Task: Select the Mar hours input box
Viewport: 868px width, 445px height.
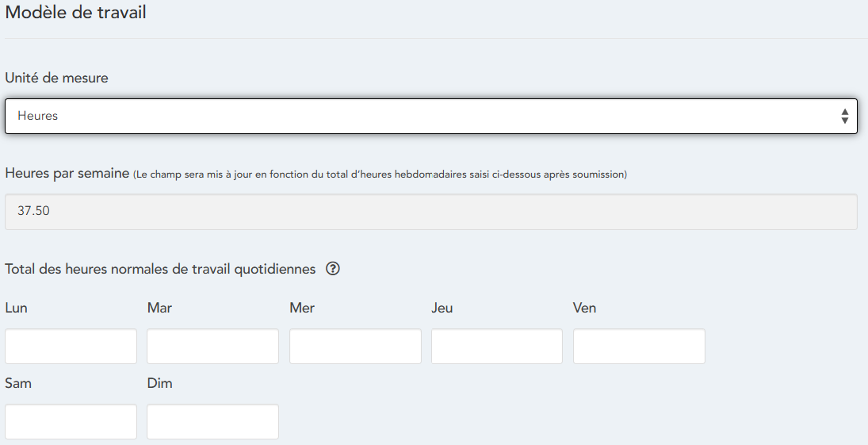Action: (212, 347)
